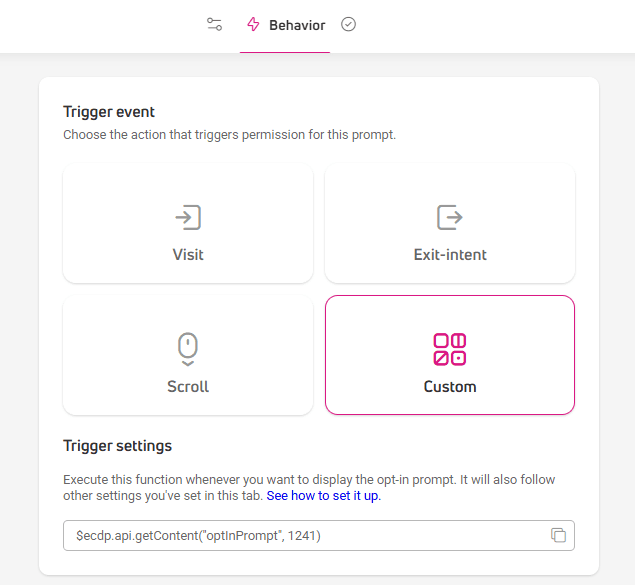Switch to the Behavior tab label

297,25
